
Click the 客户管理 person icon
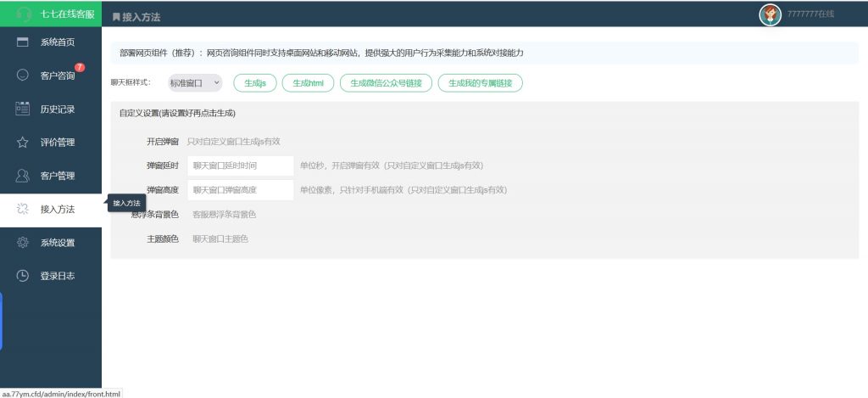coord(23,176)
